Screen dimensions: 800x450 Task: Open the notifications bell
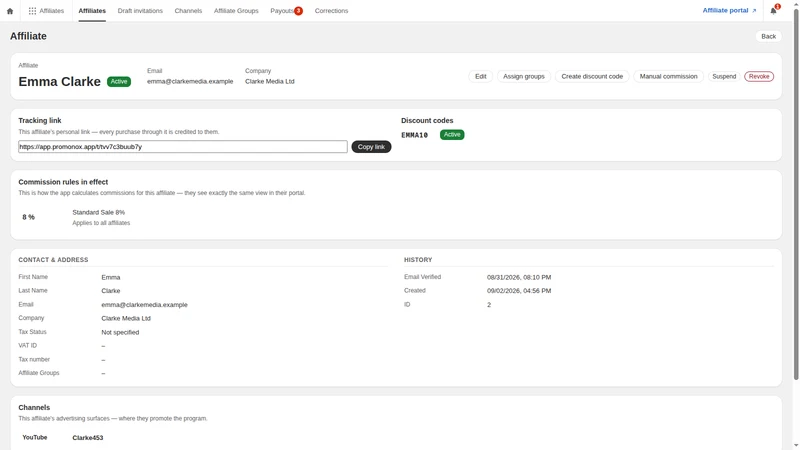773,11
